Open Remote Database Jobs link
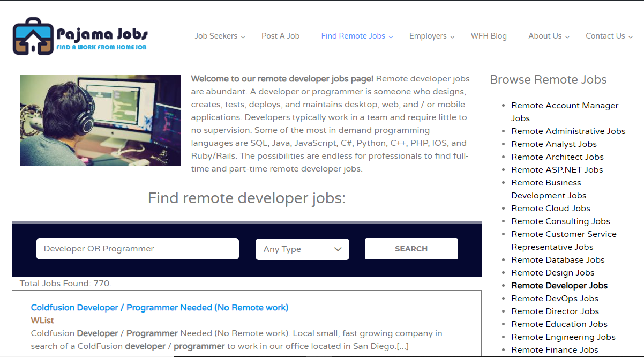 pos(558,260)
